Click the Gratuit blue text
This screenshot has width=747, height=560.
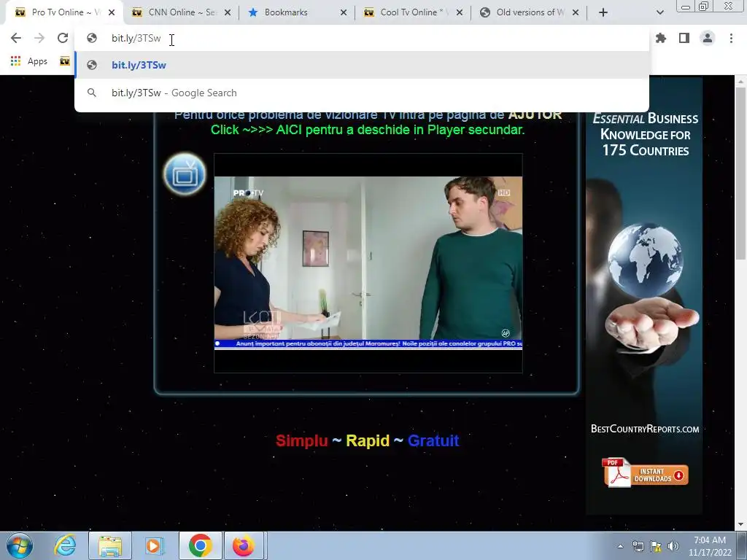[433, 441]
